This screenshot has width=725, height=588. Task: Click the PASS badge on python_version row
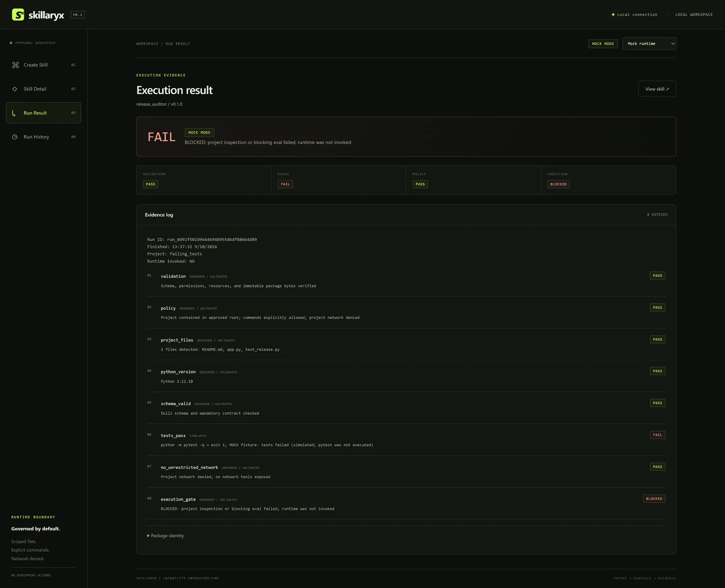pyautogui.click(x=657, y=371)
